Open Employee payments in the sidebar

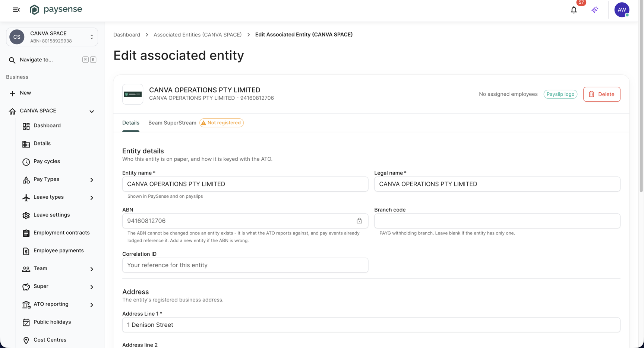(58, 251)
